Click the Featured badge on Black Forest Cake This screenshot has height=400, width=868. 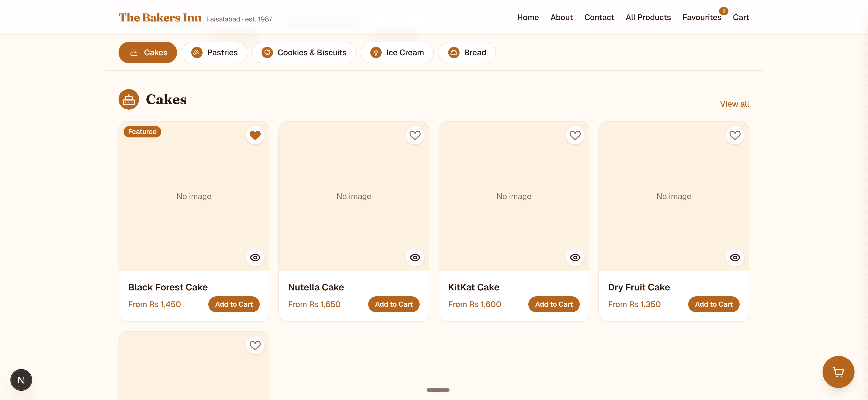click(142, 132)
